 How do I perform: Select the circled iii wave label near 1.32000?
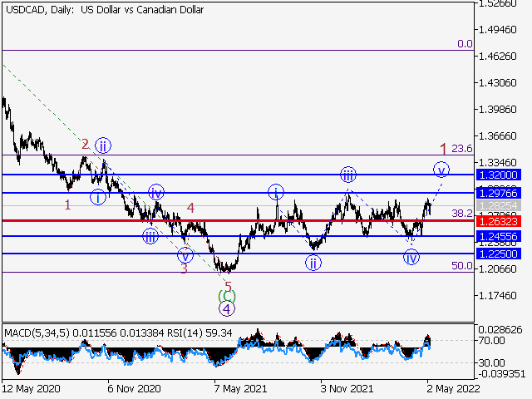tap(348, 175)
